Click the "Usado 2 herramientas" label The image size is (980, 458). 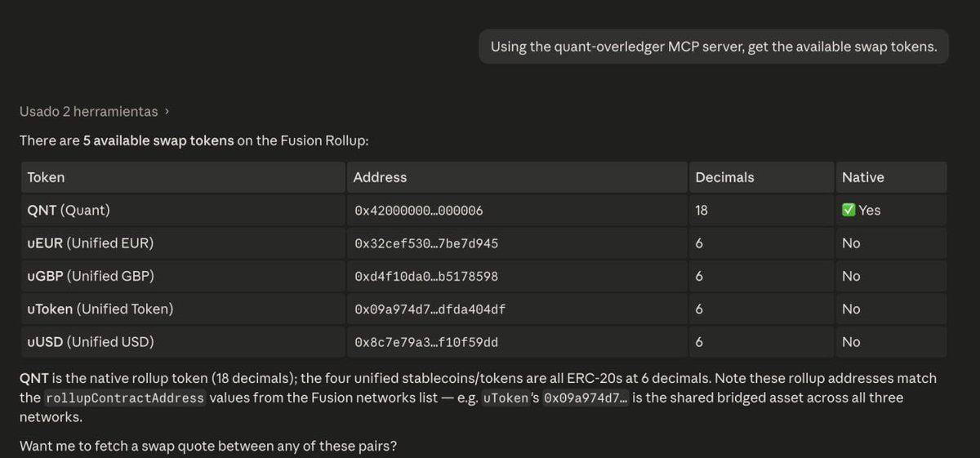(x=88, y=111)
